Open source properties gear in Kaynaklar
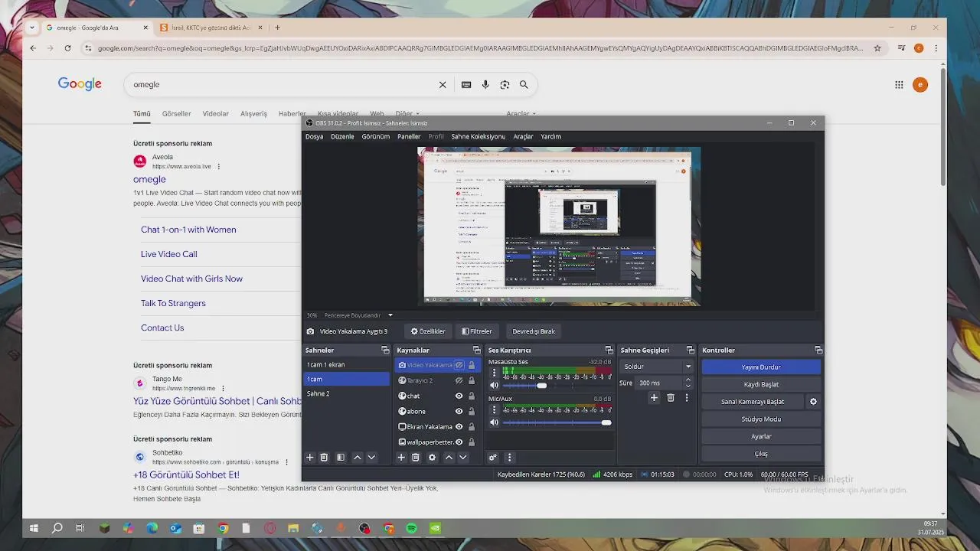This screenshot has height=551, width=980. [x=432, y=458]
